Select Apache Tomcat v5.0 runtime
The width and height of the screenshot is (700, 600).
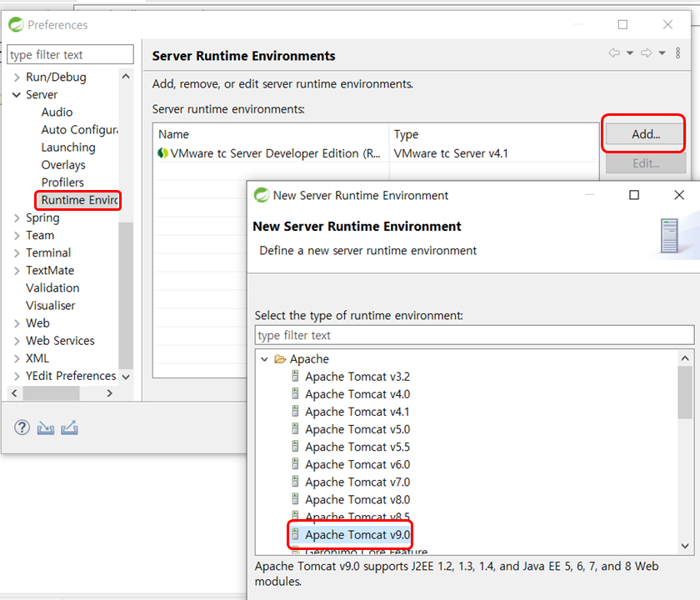coord(357,429)
